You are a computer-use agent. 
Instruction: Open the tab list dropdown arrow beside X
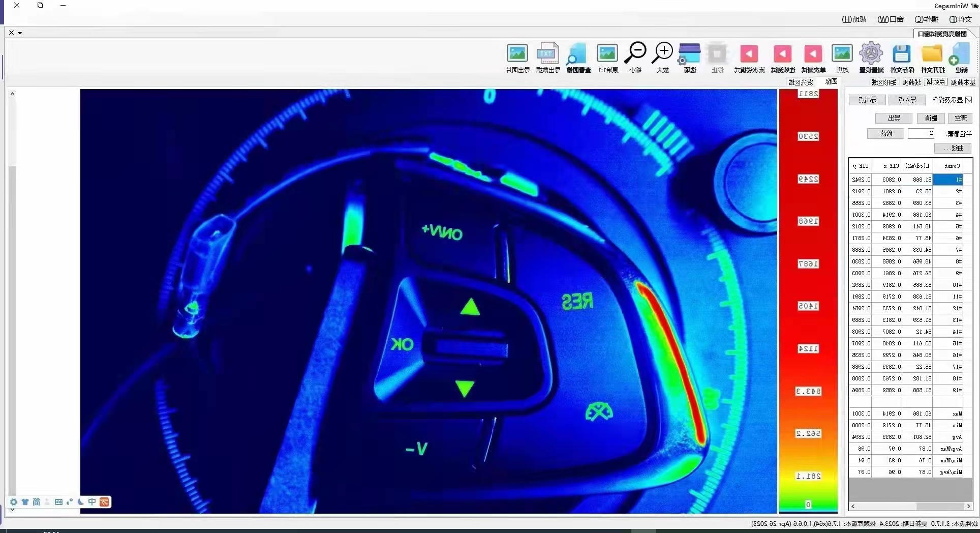[20, 33]
